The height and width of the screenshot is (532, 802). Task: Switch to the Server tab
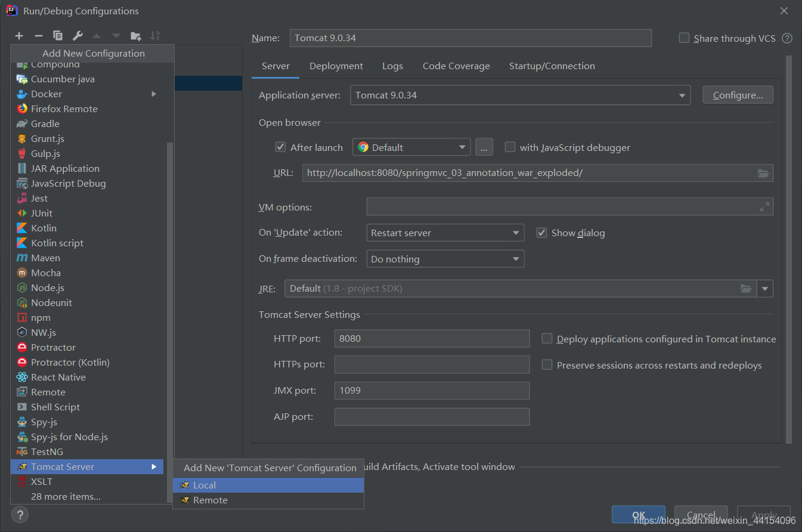click(275, 66)
